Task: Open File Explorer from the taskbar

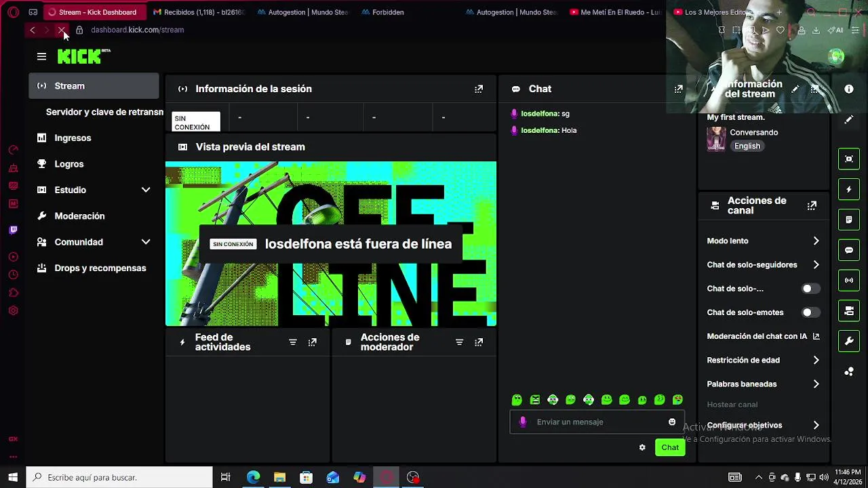Action: (279, 477)
